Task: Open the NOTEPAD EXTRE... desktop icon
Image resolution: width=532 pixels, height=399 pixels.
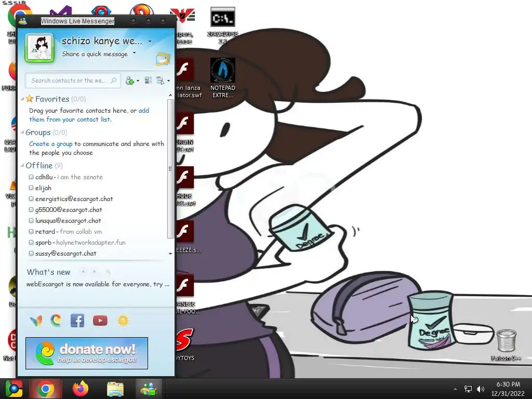Action: point(222,78)
